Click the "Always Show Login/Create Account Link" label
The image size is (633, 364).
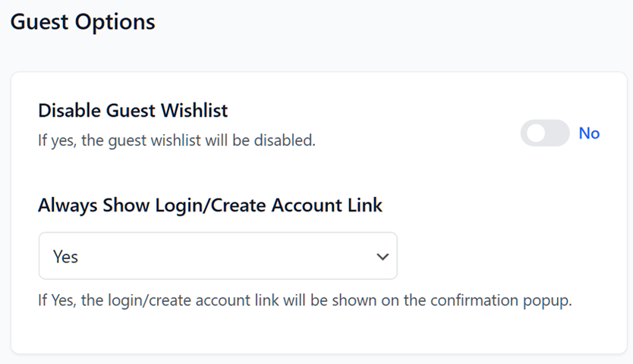tap(210, 205)
